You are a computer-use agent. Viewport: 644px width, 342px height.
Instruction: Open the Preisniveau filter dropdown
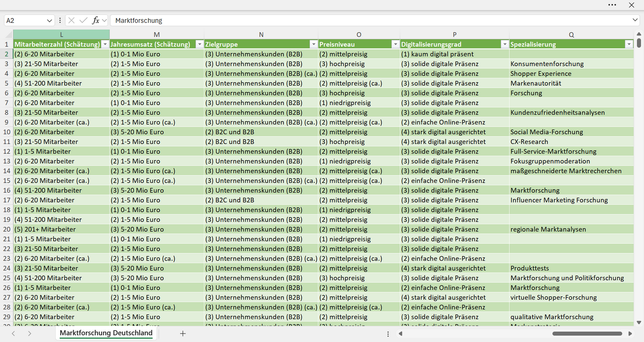[x=395, y=44]
